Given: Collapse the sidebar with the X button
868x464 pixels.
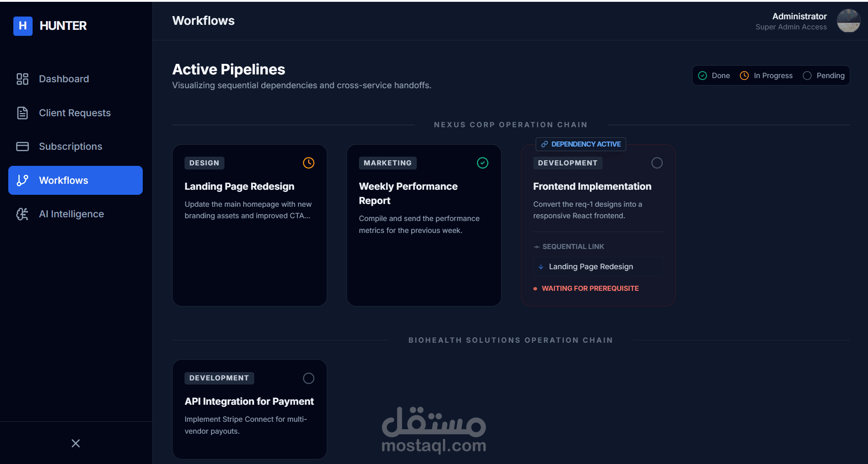Looking at the screenshot, I should tap(76, 443).
